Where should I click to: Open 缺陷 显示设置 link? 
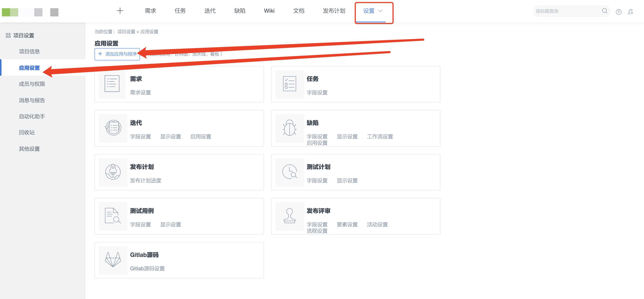(x=347, y=136)
